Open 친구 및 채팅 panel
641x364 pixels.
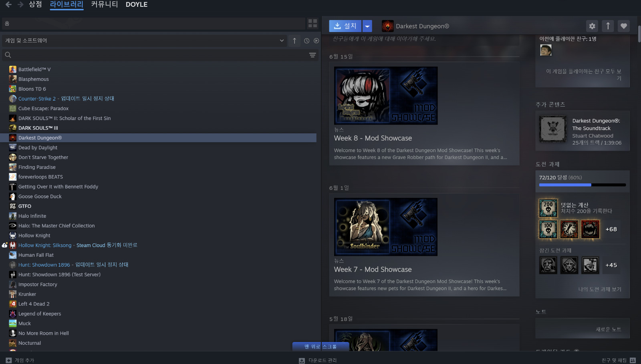tap(619, 360)
